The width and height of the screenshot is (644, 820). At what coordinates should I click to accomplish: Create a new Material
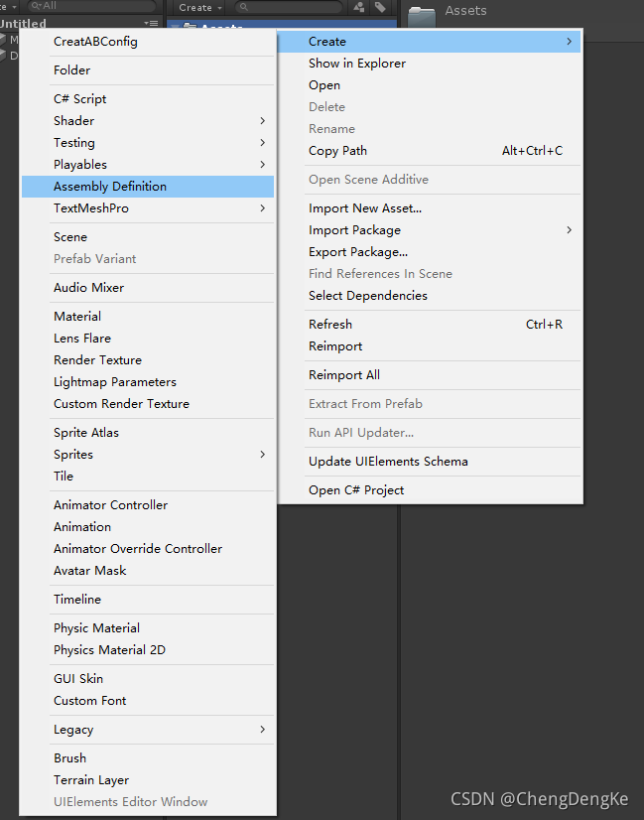tap(148, 317)
